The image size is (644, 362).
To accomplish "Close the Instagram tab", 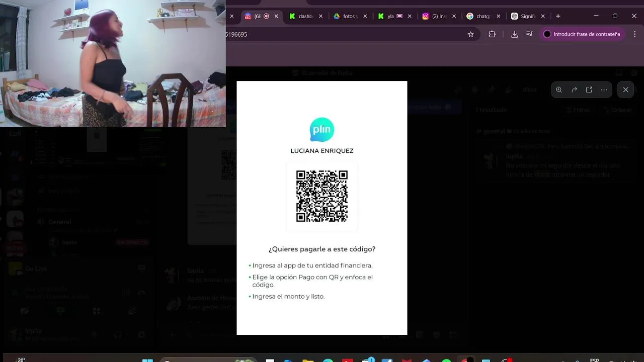I will point(454,16).
